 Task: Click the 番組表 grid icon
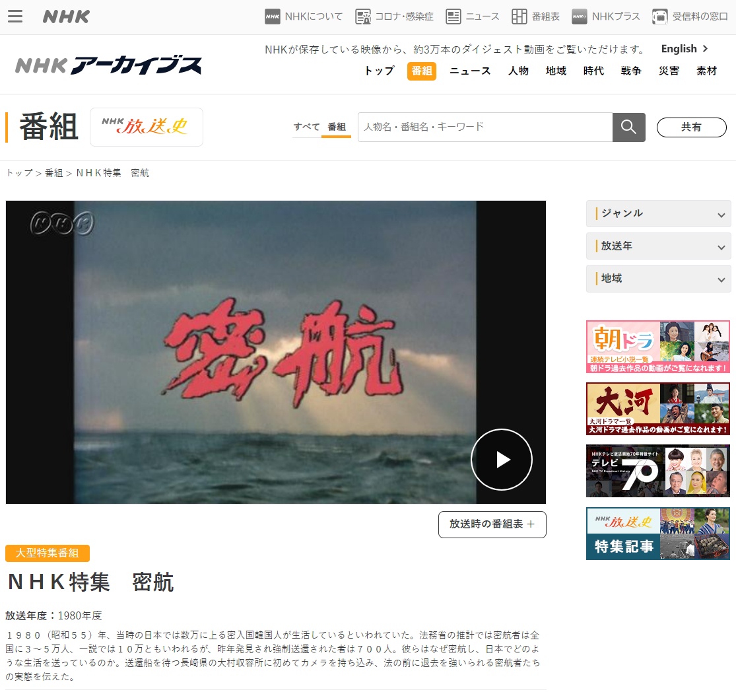click(519, 17)
